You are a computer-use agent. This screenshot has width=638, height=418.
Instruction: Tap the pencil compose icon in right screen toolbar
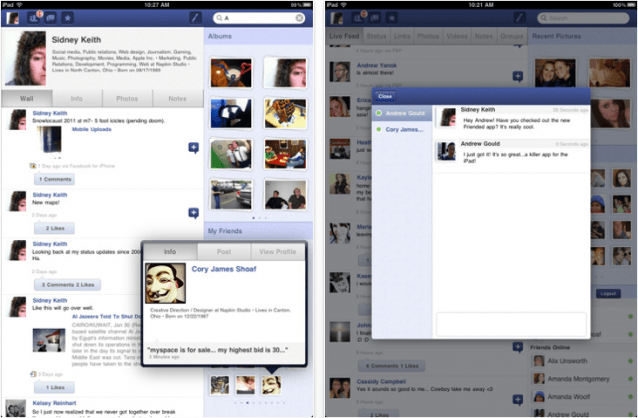519,18
